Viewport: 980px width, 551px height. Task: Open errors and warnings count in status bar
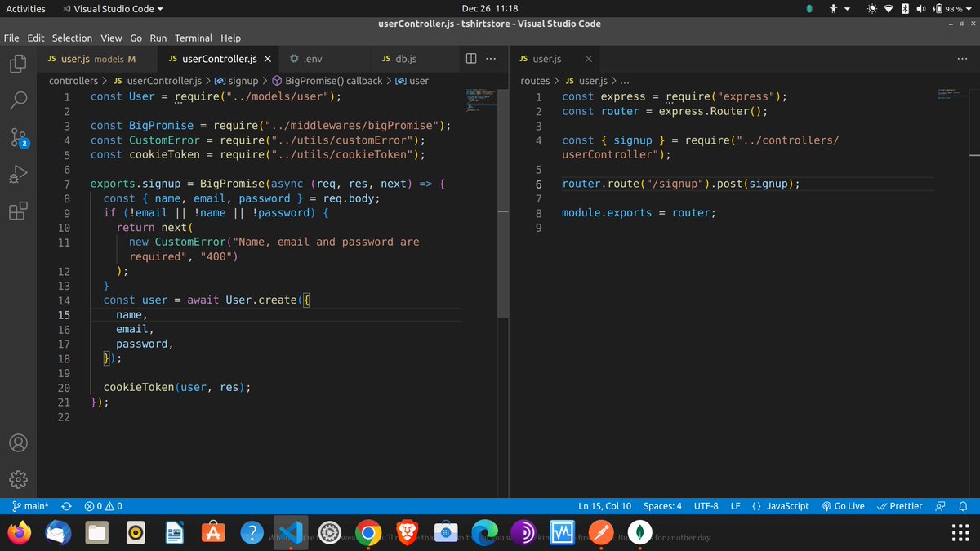[x=104, y=506]
